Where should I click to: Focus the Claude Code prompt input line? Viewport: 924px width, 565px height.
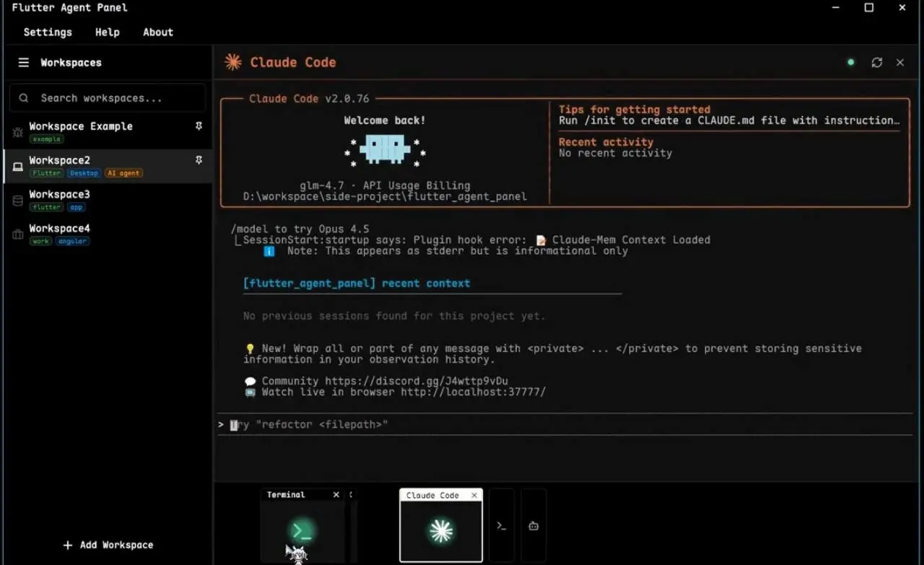tap(565, 424)
